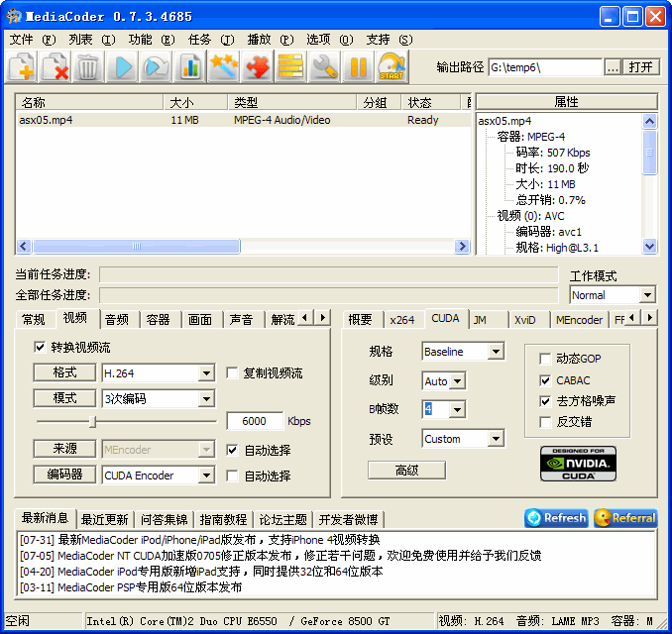Open the CUDA Encoder dropdown
The width and height of the screenshot is (672, 634).
(x=206, y=475)
